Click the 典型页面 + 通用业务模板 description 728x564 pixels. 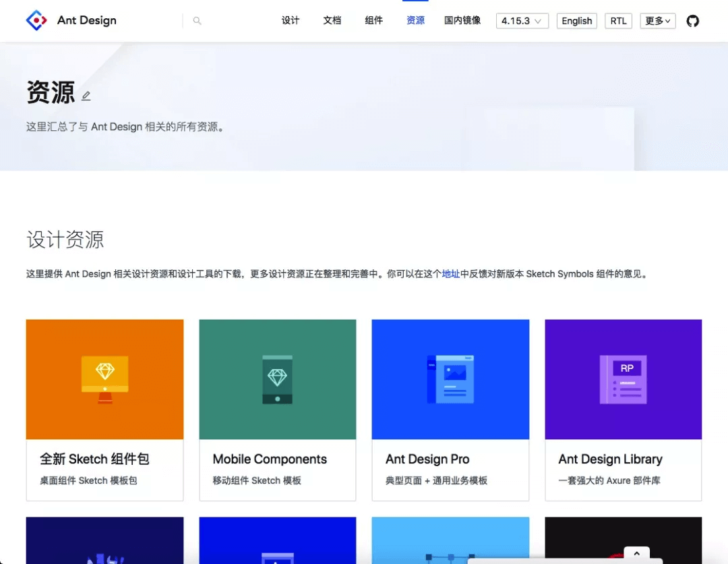[436, 480]
